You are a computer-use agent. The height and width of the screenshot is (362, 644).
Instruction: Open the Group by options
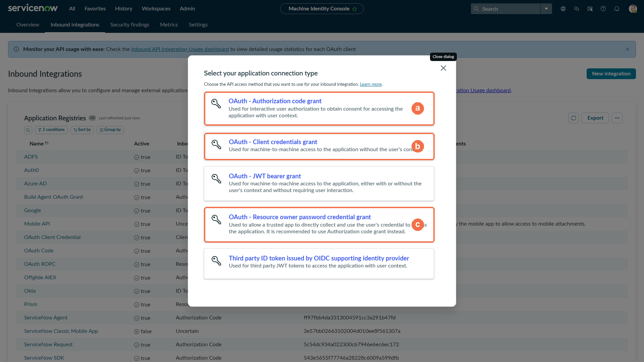click(110, 130)
